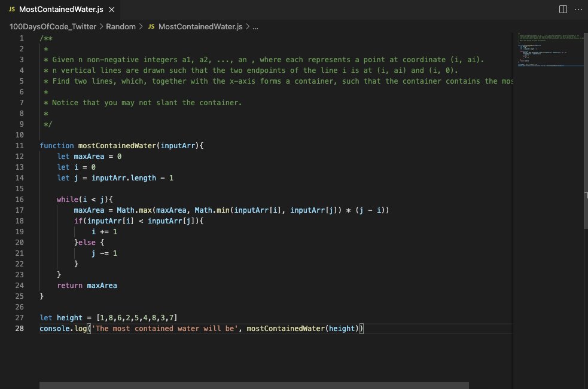Open the breadcrumb symbol ellipsis

[255, 27]
